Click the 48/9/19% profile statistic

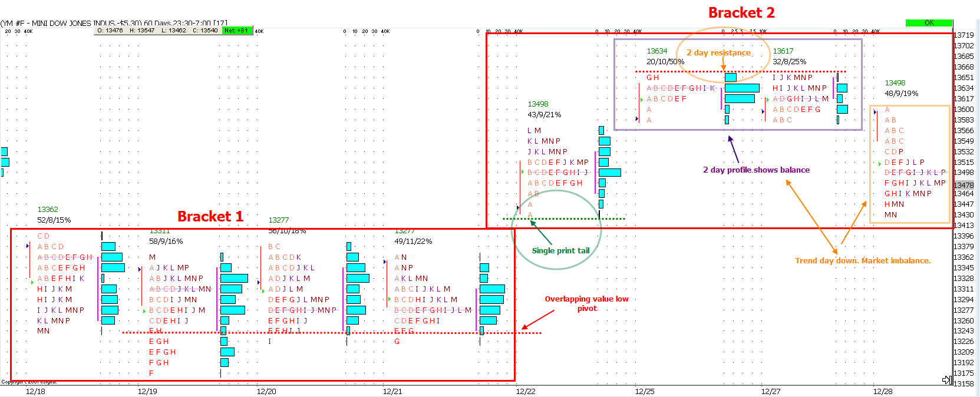(x=902, y=94)
